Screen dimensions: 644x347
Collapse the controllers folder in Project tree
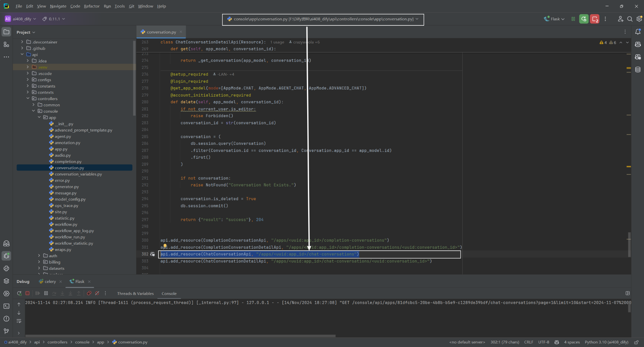pyautogui.click(x=28, y=98)
